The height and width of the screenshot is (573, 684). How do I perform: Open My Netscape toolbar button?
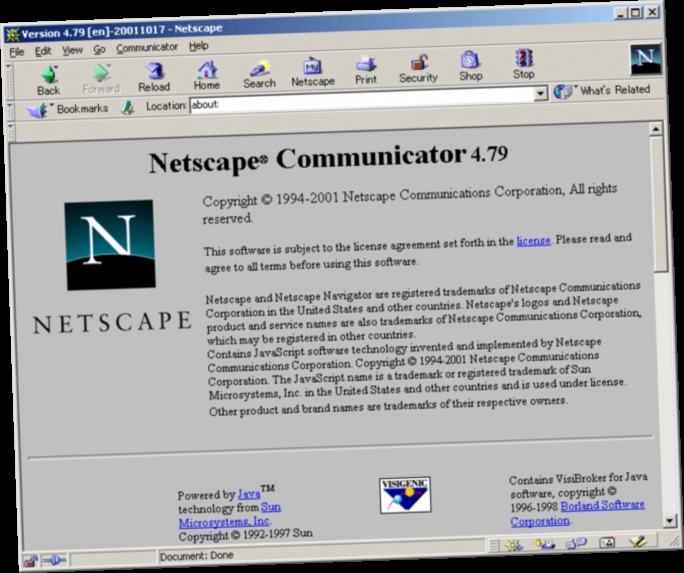313,72
